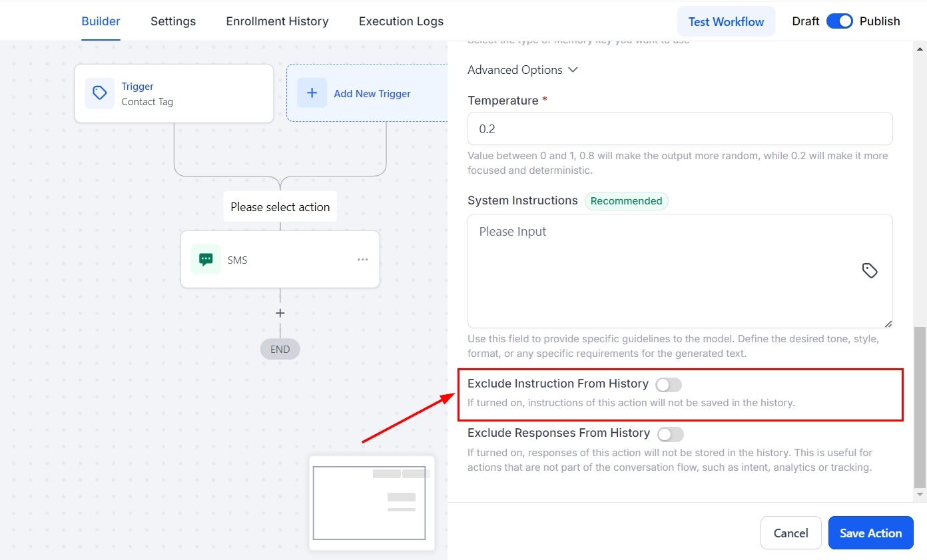927x560 pixels.
Task: Click the Temperature input field
Action: point(679,129)
